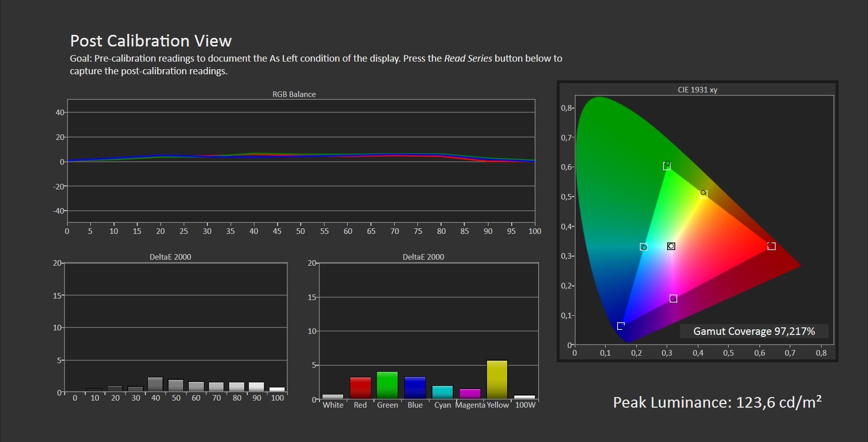Screen dimensions: 868x442
Task: Click the green primary target marker in CIE chart
Action: point(667,166)
